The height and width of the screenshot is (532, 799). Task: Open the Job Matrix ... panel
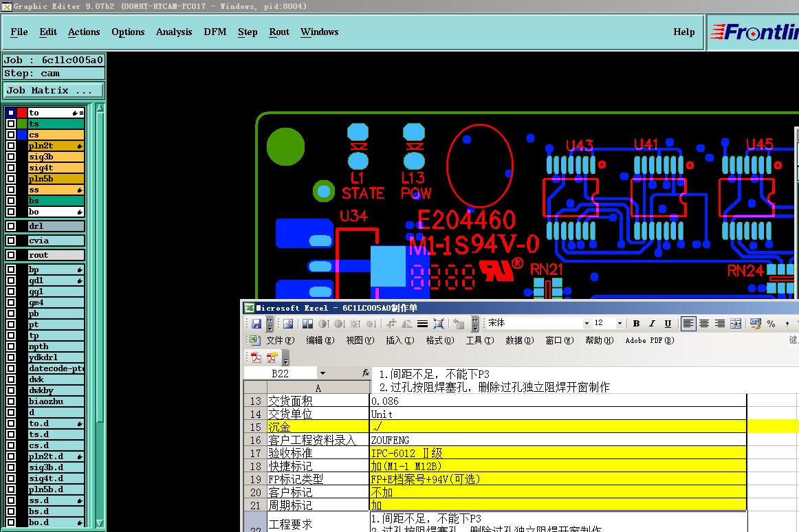tap(53, 91)
